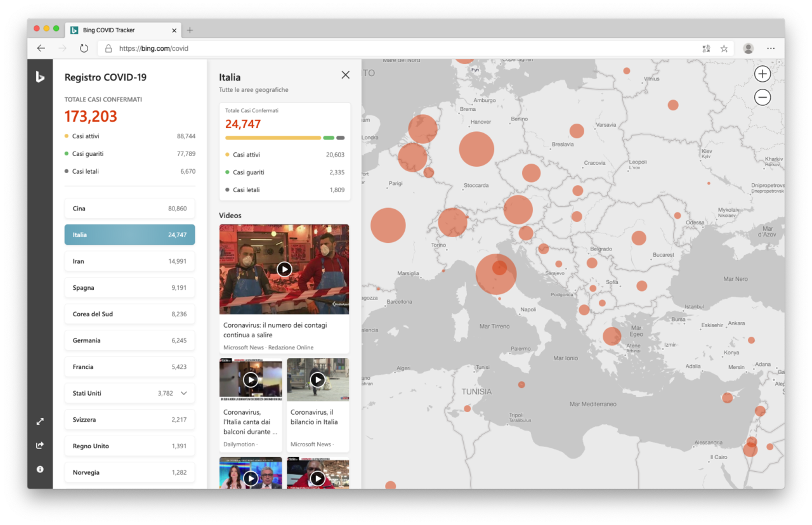Click the Bing logo in sidebar

tap(40, 77)
